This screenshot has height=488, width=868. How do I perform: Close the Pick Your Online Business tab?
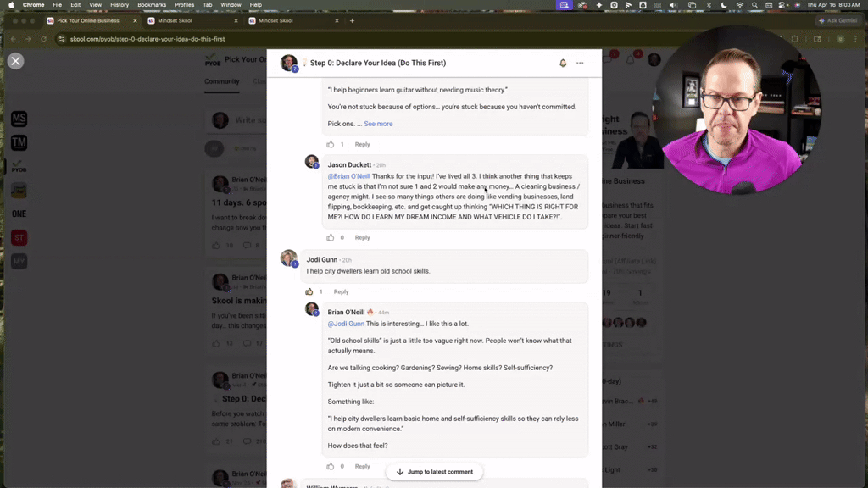point(135,21)
